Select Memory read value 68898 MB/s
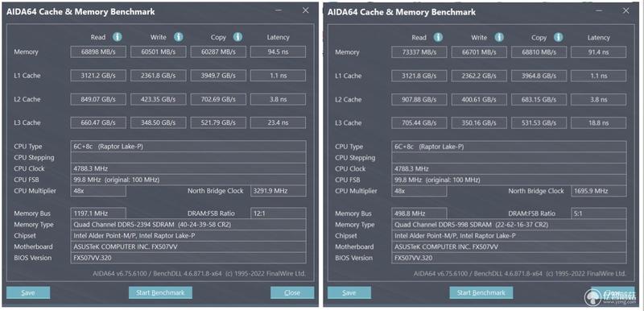 pos(98,52)
